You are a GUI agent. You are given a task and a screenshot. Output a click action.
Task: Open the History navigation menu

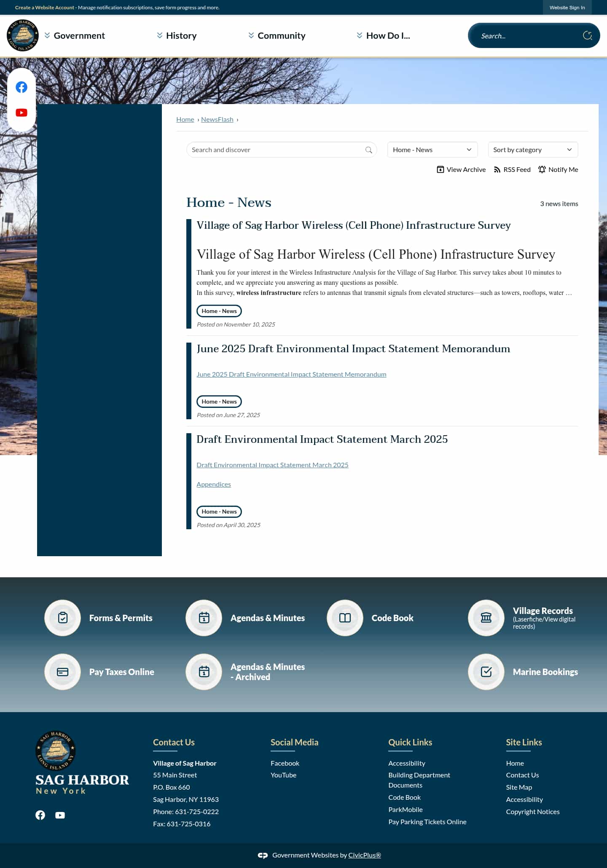[181, 36]
